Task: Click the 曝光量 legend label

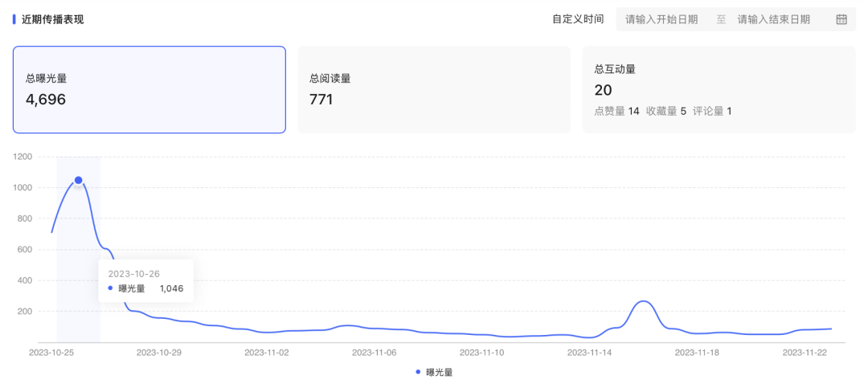Action: (x=440, y=372)
